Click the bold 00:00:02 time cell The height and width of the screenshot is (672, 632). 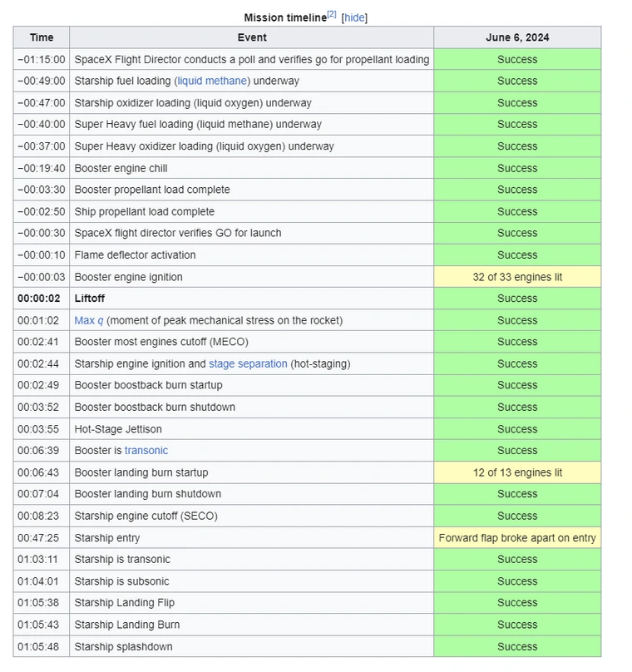[41, 299]
